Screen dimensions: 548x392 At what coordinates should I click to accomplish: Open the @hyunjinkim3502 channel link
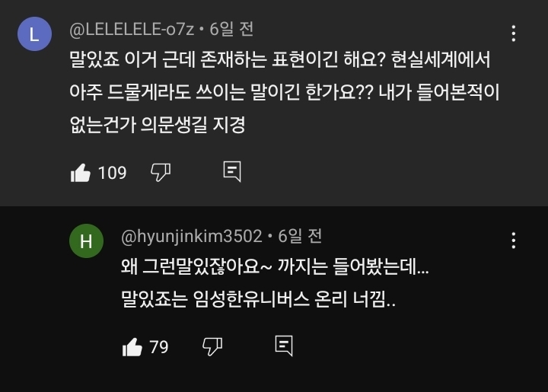pyautogui.click(x=191, y=237)
